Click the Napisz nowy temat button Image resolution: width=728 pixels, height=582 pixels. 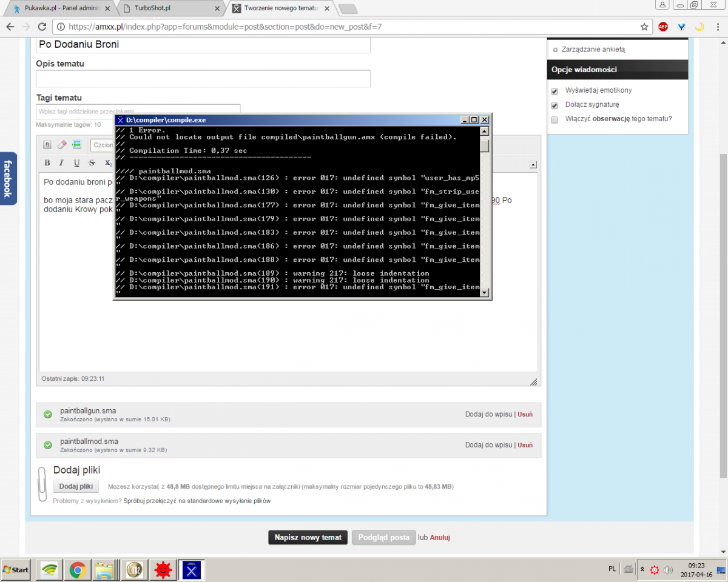click(308, 537)
